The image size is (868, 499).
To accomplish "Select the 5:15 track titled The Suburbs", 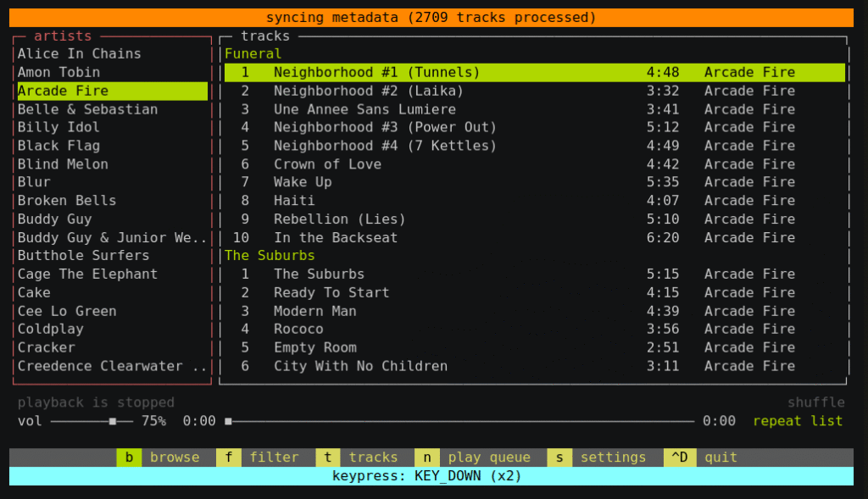I will coord(535,274).
